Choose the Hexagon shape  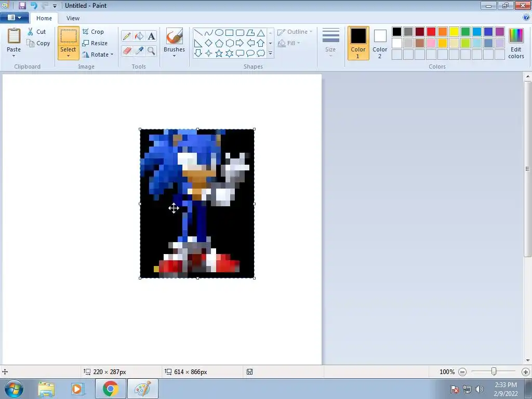pyautogui.click(x=229, y=43)
